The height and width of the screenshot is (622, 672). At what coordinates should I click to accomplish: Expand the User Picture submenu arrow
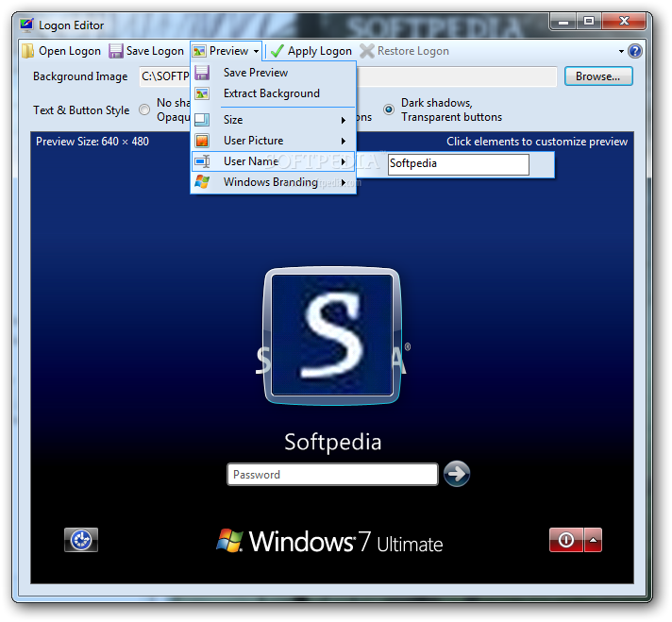point(344,141)
